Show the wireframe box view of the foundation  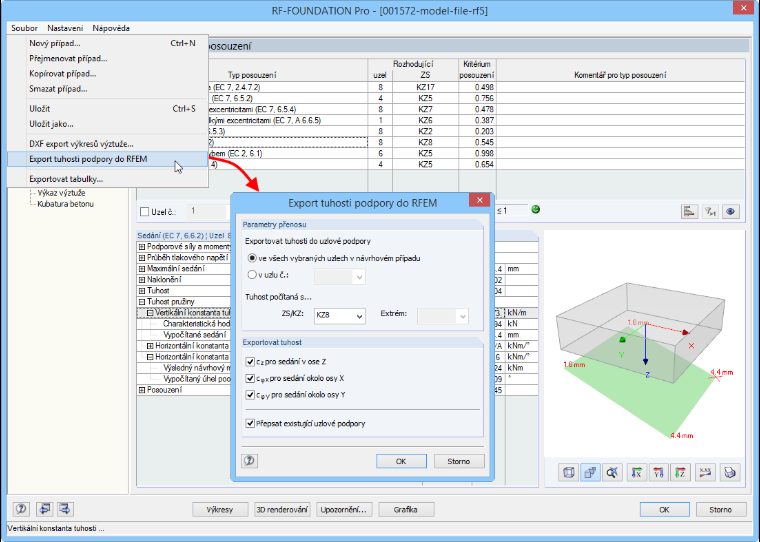click(569, 472)
